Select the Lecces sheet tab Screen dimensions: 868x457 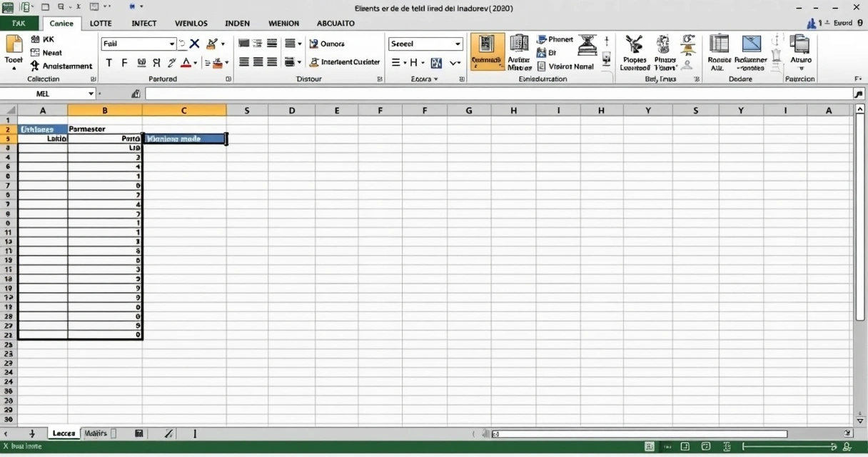pos(64,433)
